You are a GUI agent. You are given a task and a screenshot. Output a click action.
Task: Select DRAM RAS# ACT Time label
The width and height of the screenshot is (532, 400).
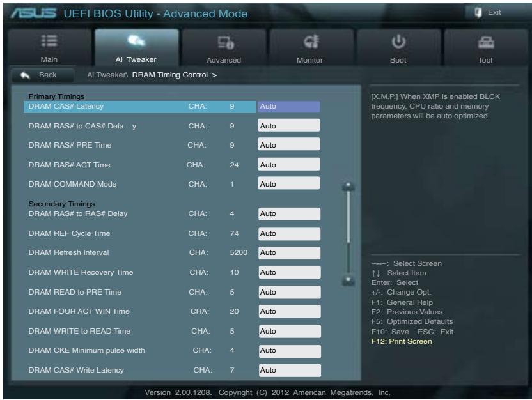[69, 165]
